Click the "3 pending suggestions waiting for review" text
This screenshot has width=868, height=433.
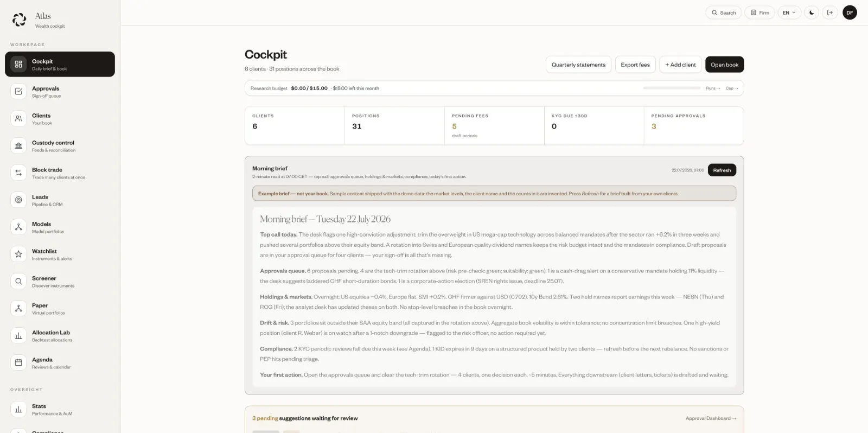(x=305, y=418)
